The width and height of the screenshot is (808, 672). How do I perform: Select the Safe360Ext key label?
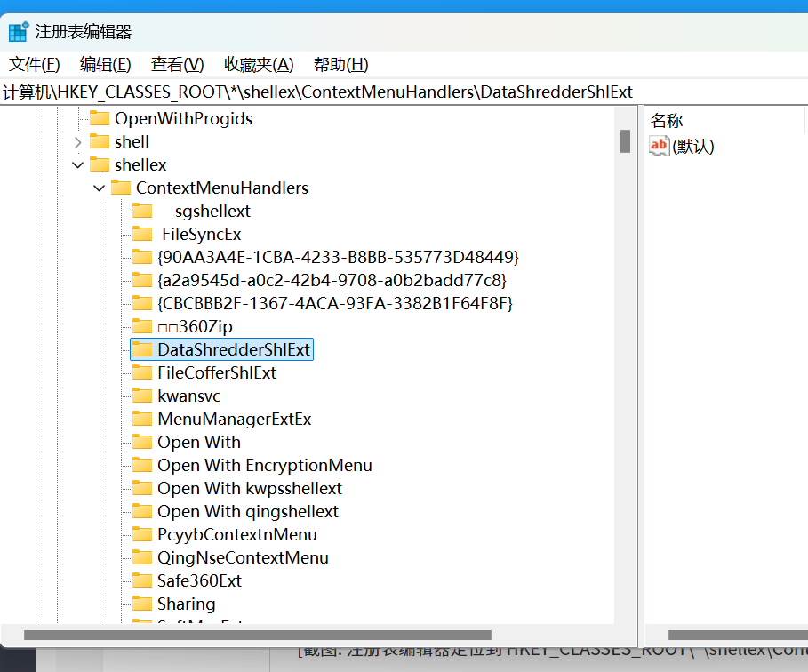199,580
